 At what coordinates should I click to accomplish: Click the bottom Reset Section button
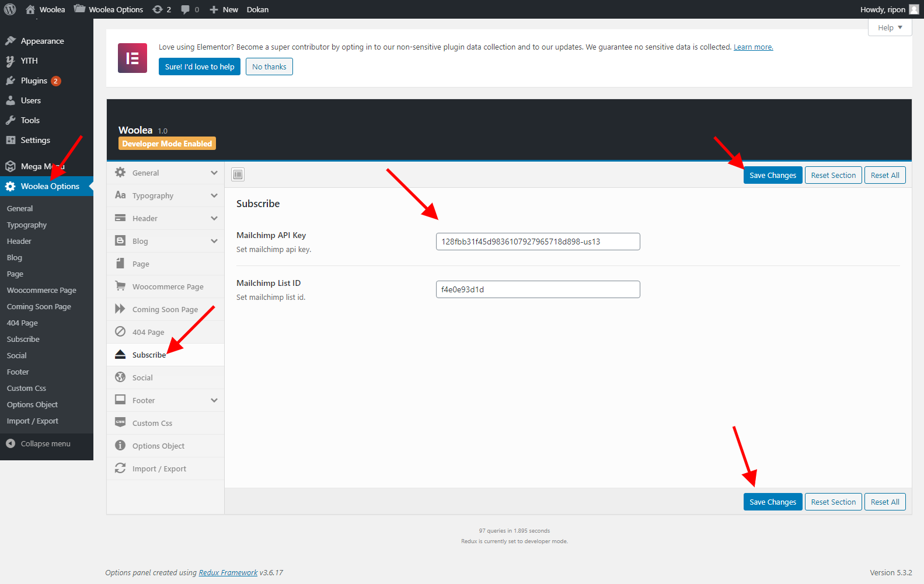(833, 502)
